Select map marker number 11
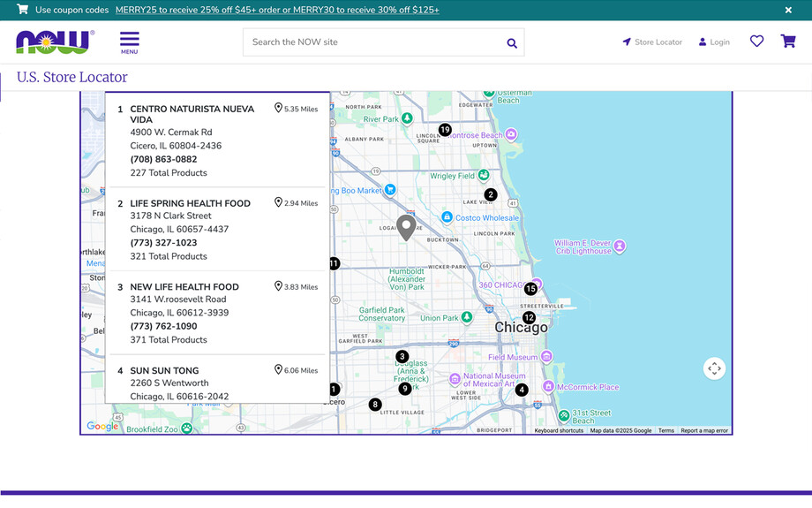The image size is (812, 508). (335, 263)
